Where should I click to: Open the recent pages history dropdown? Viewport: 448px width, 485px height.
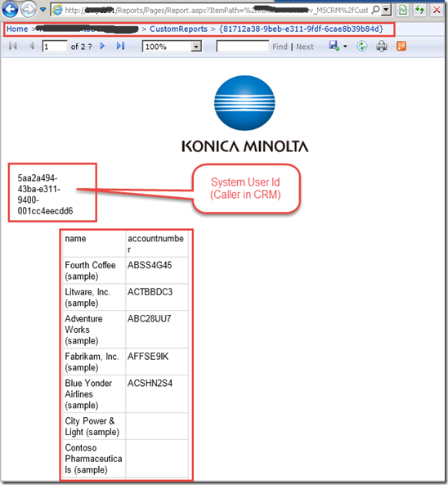pyautogui.click(x=43, y=10)
